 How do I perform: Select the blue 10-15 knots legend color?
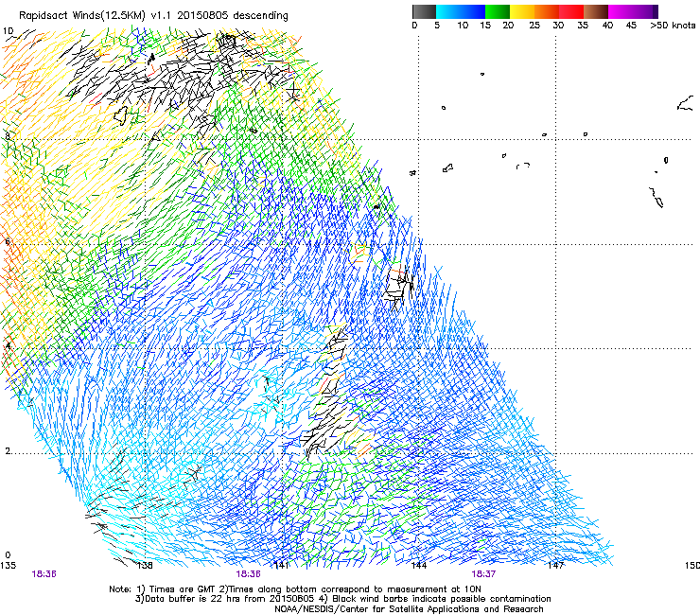pyautogui.click(x=473, y=11)
